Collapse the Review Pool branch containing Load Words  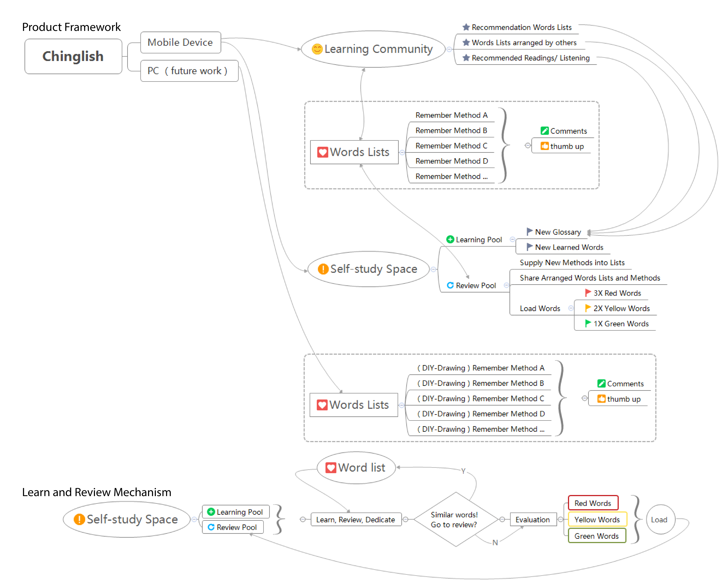(506, 285)
